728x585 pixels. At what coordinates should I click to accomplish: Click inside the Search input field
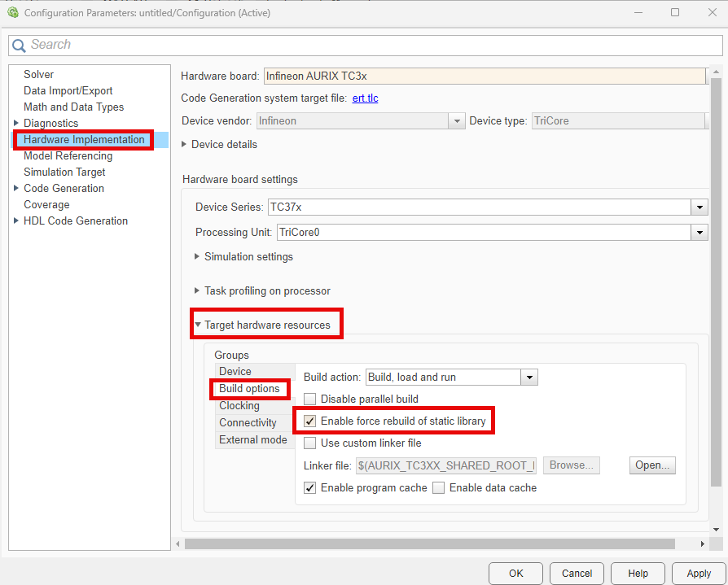point(366,46)
